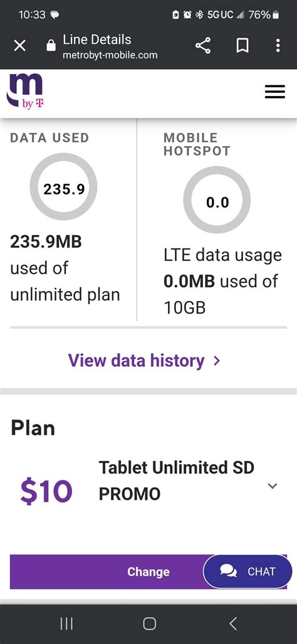Tap the arrow next to View data history

click(217, 361)
